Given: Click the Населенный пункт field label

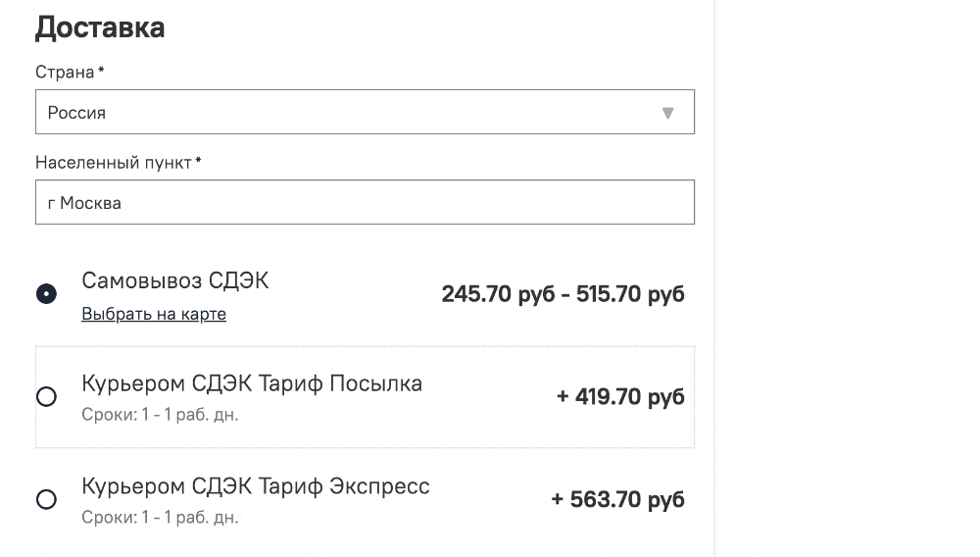Looking at the screenshot, I should click(x=114, y=163).
